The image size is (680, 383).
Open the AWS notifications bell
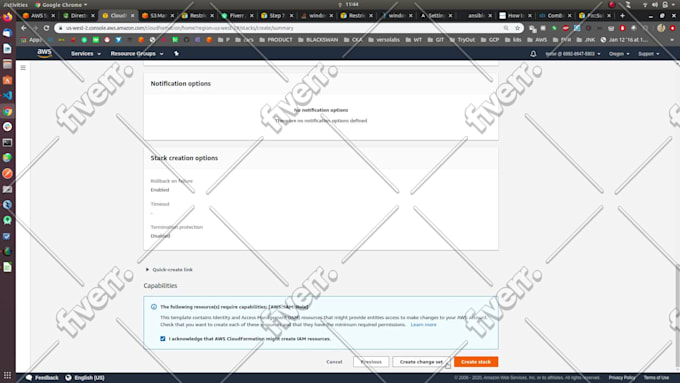[533, 54]
